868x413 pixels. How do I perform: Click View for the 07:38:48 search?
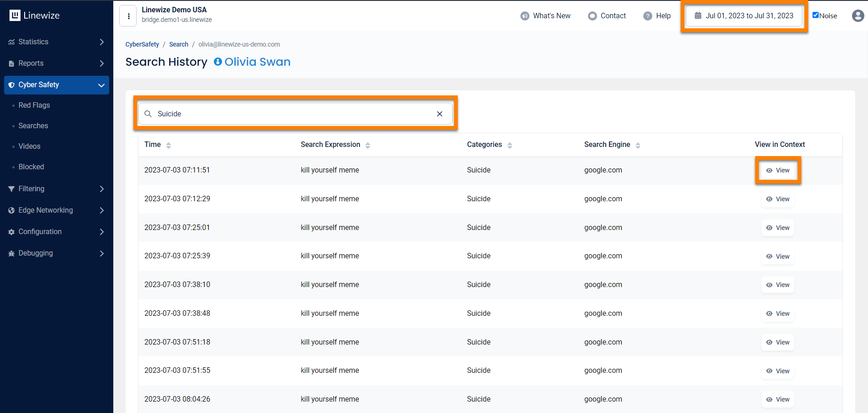click(778, 314)
